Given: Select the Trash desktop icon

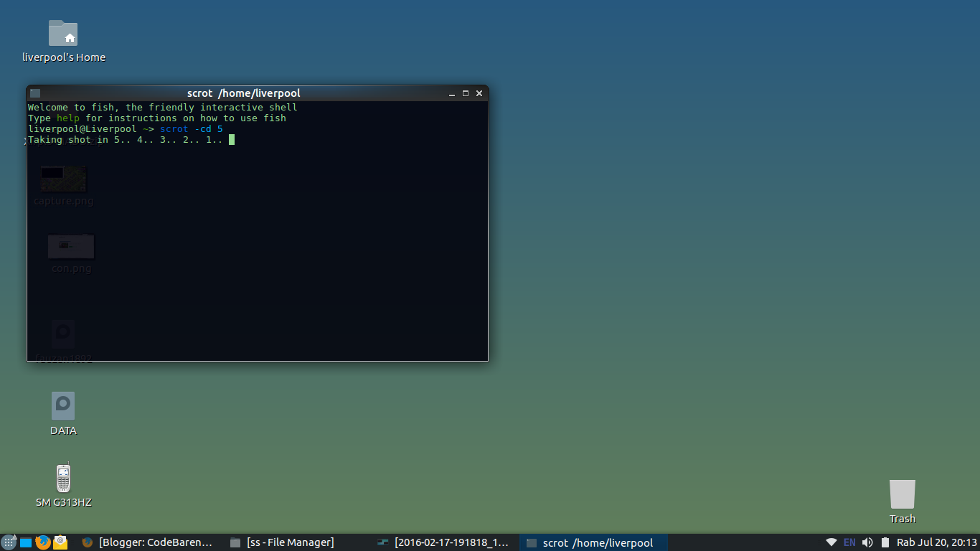Looking at the screenshot, I should click(903, 501).
